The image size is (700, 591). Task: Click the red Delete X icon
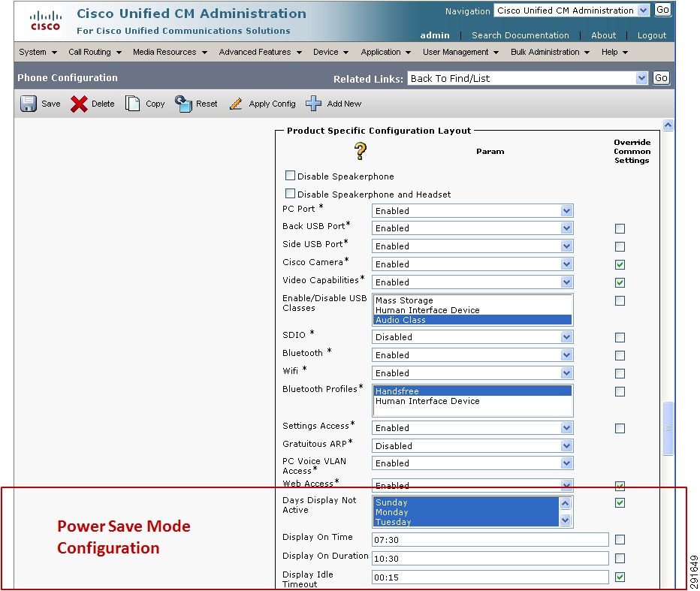click(x=79, y=104)
